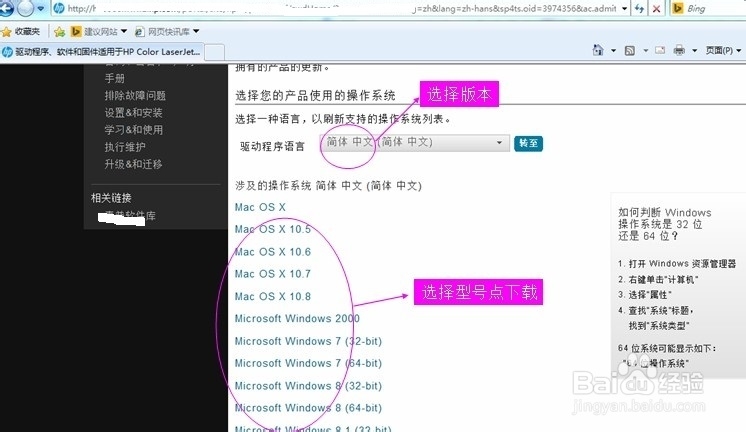Open 排除故障问题 troubleshooting sidebar link
Image resolution: width=746 pixels, height=432 pixels.
[x=135, y=96]
